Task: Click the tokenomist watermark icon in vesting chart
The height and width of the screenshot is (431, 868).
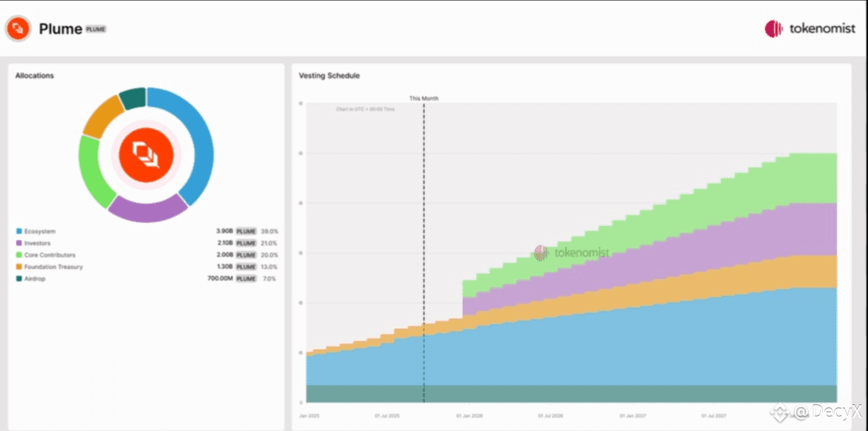Action: coord(541,253)
